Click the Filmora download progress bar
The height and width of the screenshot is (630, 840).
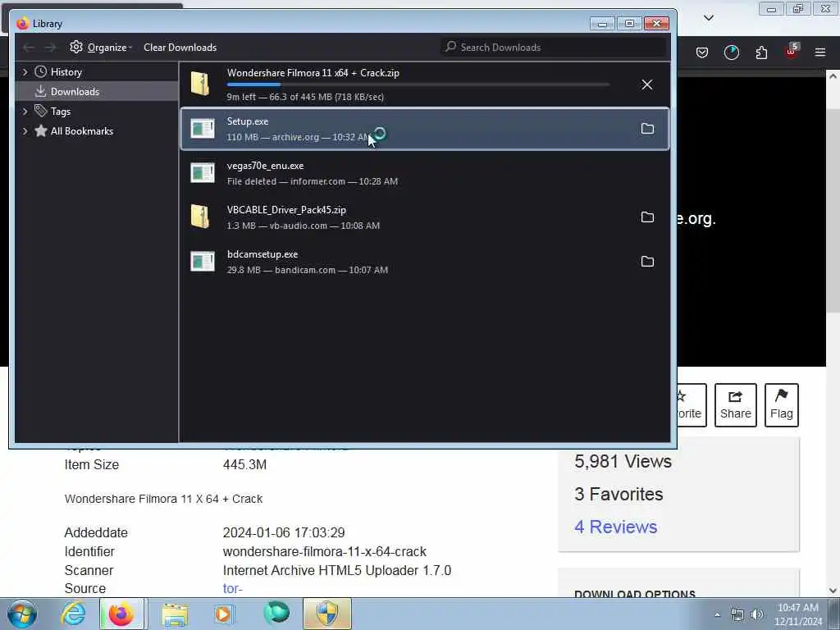coord(418,84)
